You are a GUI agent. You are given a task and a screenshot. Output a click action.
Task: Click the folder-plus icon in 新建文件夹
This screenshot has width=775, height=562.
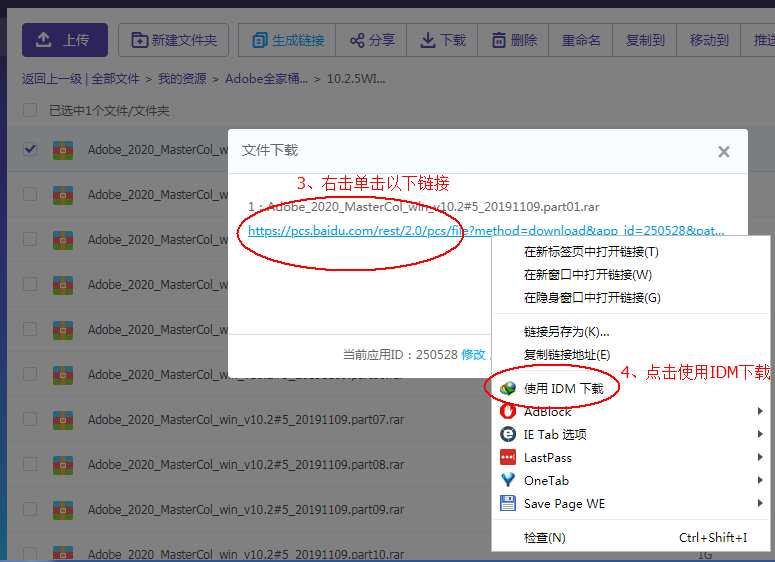[139, 40]
